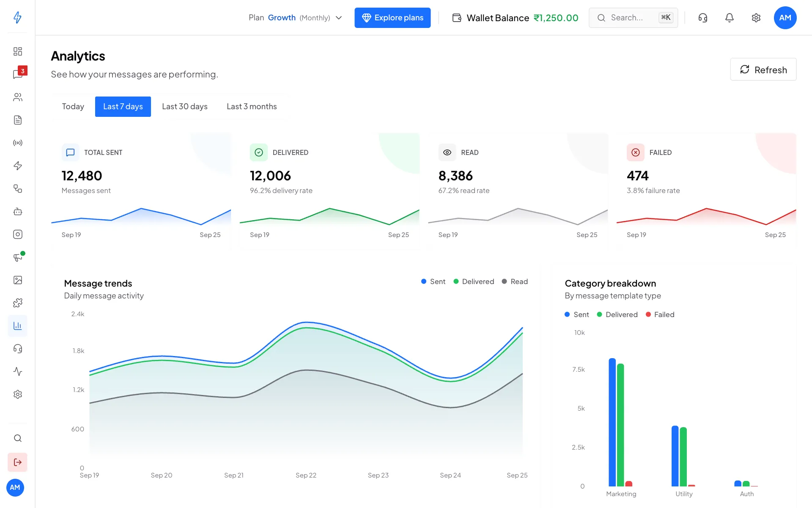812x508 pixels.
Task: Open the megaphone campaigns icon
Action: (17, 257)
